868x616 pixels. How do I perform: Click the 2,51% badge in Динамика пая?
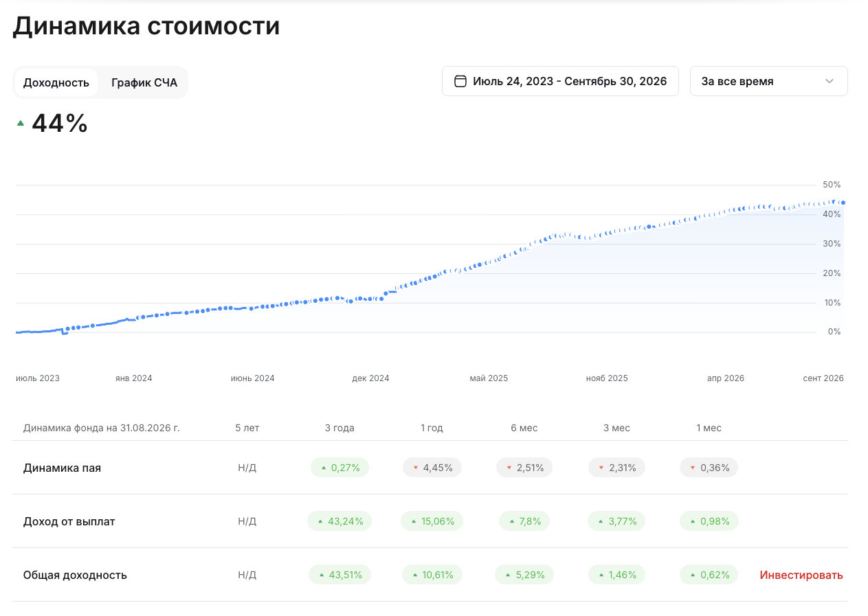pyautogui.click(x=524, y=468)
